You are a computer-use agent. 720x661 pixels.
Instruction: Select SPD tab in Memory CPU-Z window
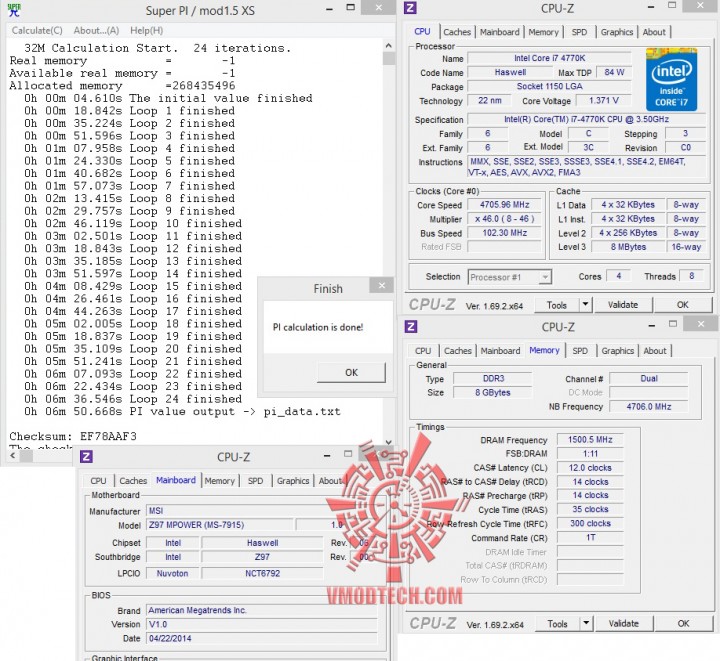coord(580,351)
